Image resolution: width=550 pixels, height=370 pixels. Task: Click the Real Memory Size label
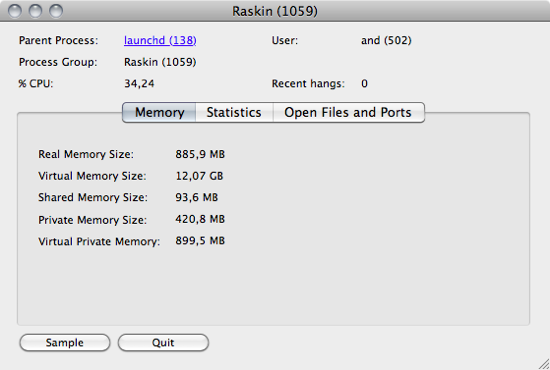click(x=86, y=154)
